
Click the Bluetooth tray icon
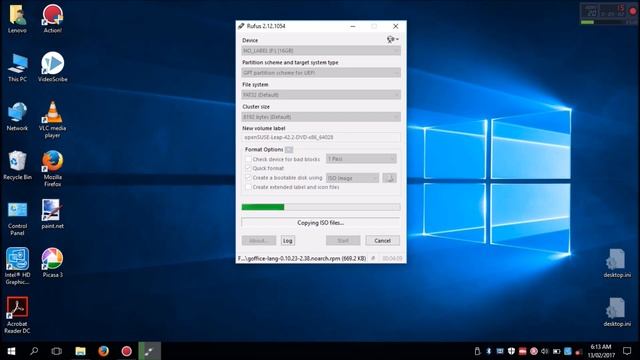[x=489, y=351]
